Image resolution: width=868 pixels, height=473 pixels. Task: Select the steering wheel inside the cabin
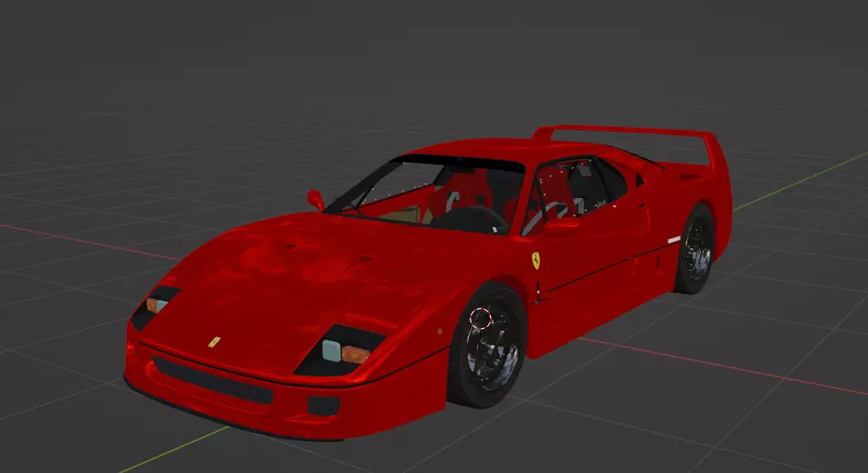pos(470,219)
